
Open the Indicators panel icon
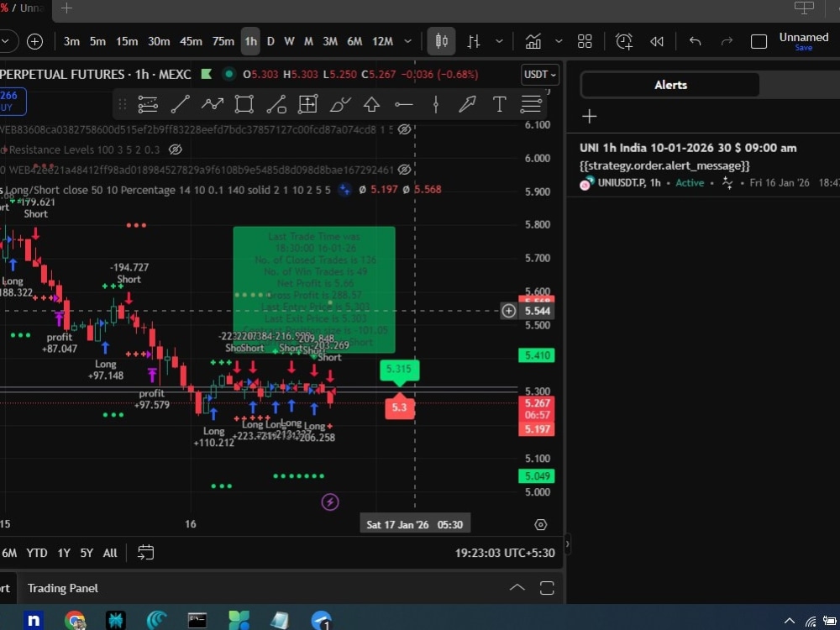click(533, 41)
